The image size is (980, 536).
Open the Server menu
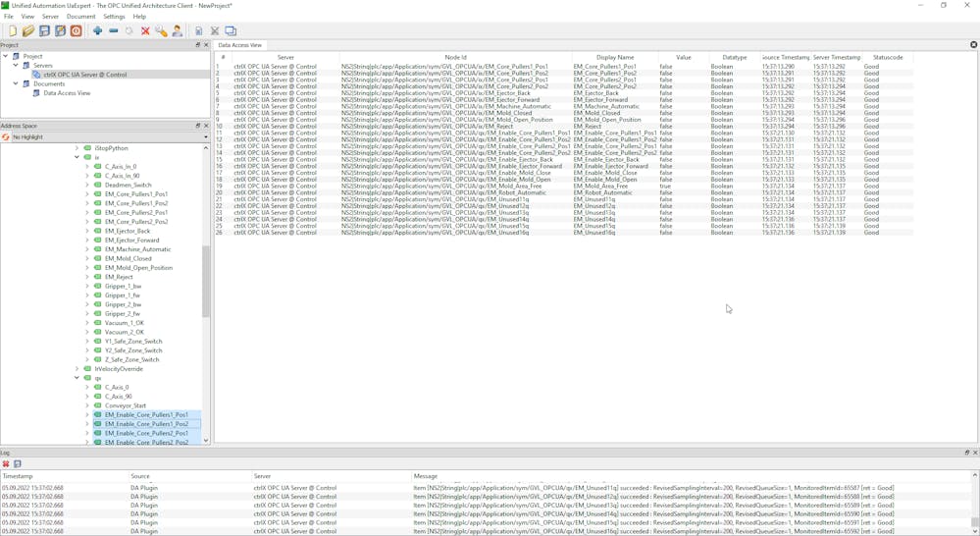point(50,17)
